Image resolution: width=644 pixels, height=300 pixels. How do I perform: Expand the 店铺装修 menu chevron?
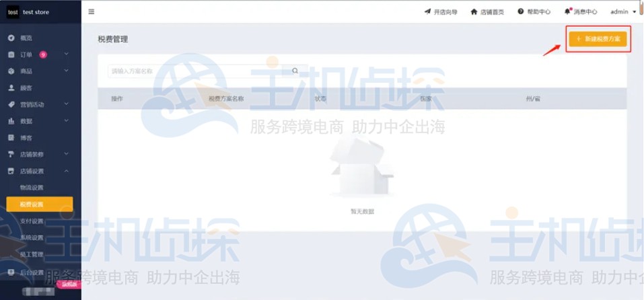click(67, 154)
